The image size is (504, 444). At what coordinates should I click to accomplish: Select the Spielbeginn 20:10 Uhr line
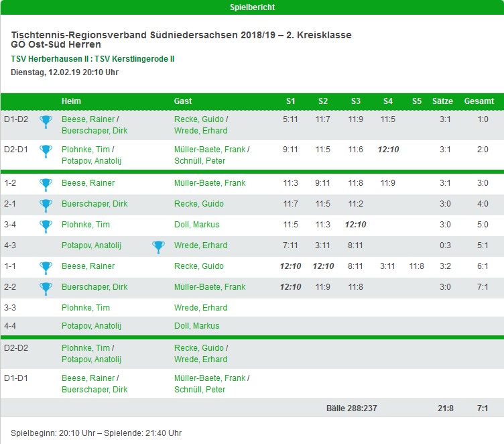click(96, 433)
